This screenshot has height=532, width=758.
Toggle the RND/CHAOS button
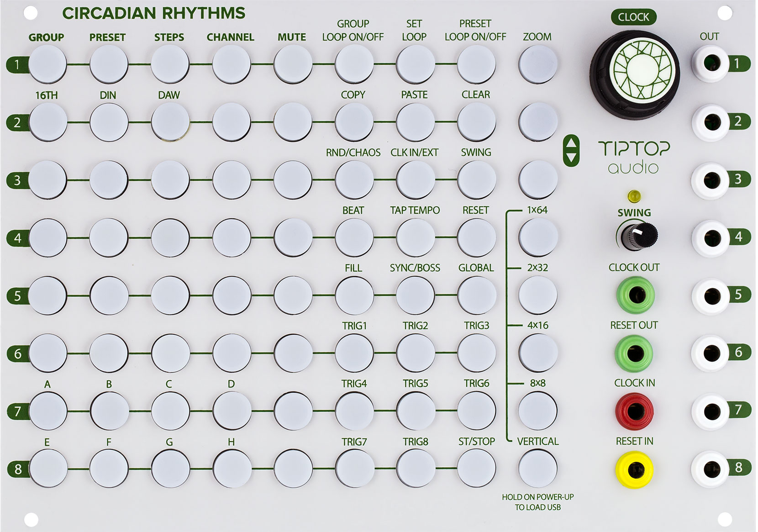point(354,180)
